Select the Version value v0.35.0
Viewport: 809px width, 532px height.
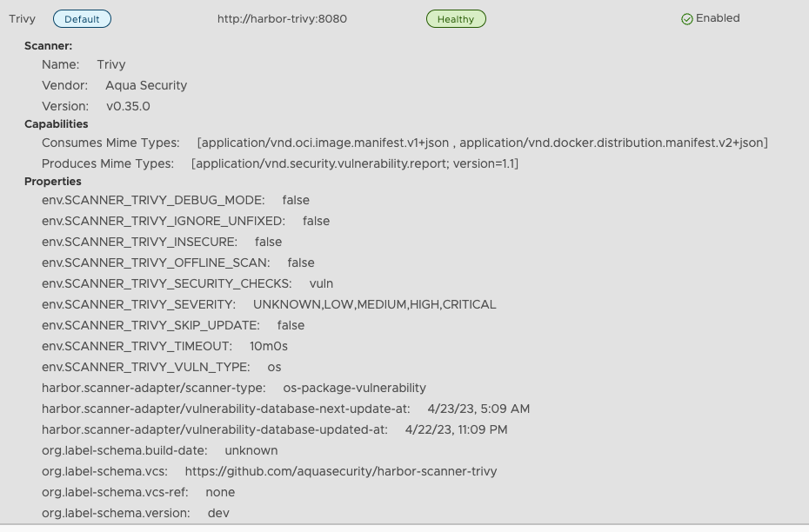[x=129, y=106]
